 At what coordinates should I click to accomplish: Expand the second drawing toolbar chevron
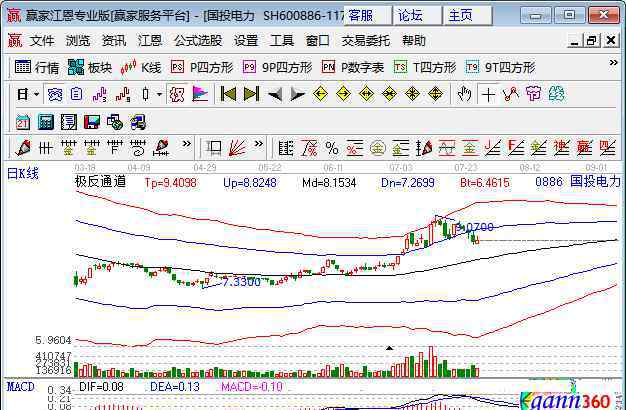pos(259,144)
